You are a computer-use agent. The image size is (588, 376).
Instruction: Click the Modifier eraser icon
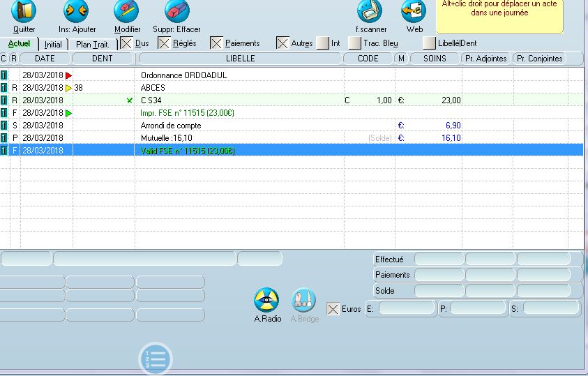(x=126, y=12)
